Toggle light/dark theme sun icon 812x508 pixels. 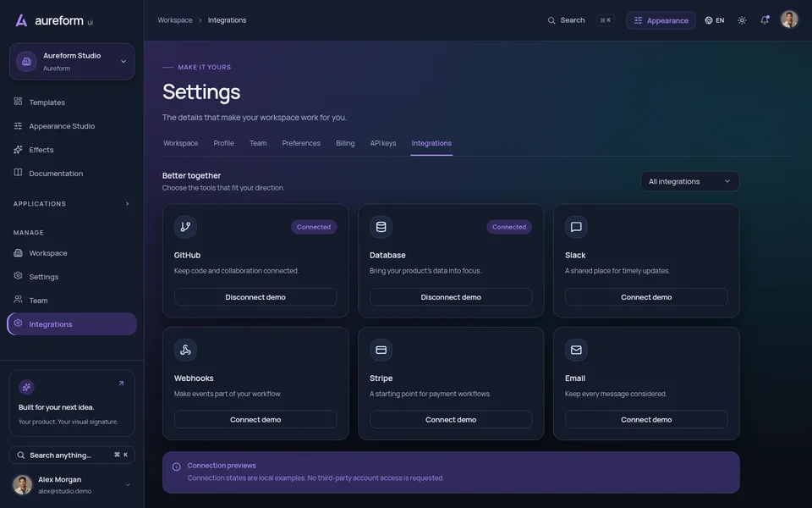(x=742, y=20)
